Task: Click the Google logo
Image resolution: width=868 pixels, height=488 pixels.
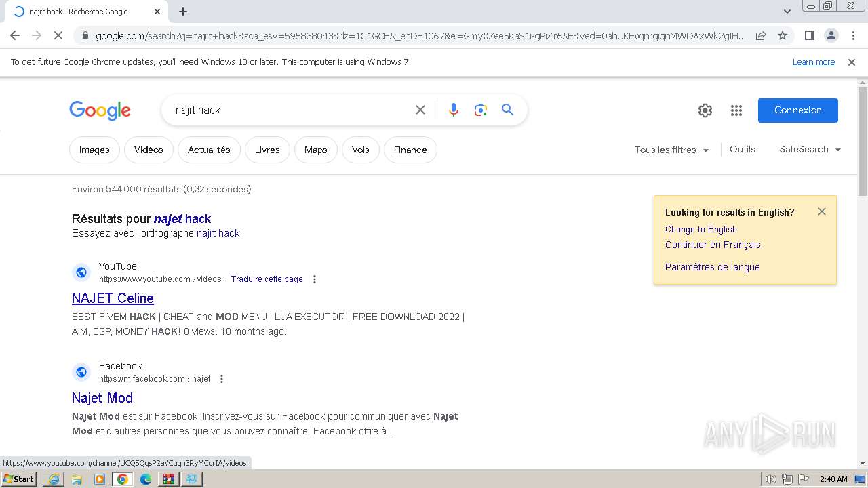Action: pyautogui.click(x=100, y=110)
